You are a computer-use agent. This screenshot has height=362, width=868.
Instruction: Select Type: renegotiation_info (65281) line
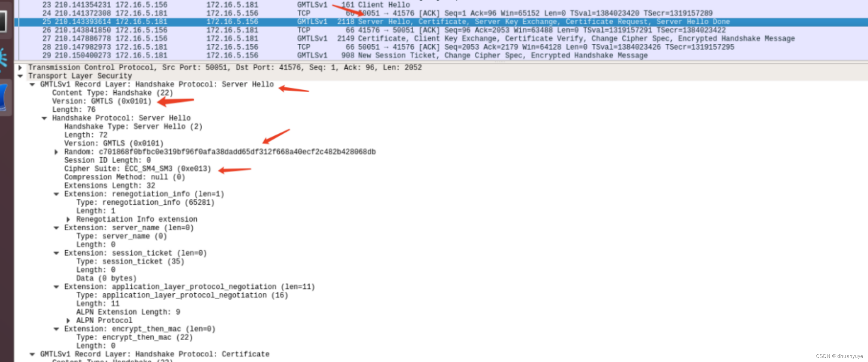tap(145, 203)
